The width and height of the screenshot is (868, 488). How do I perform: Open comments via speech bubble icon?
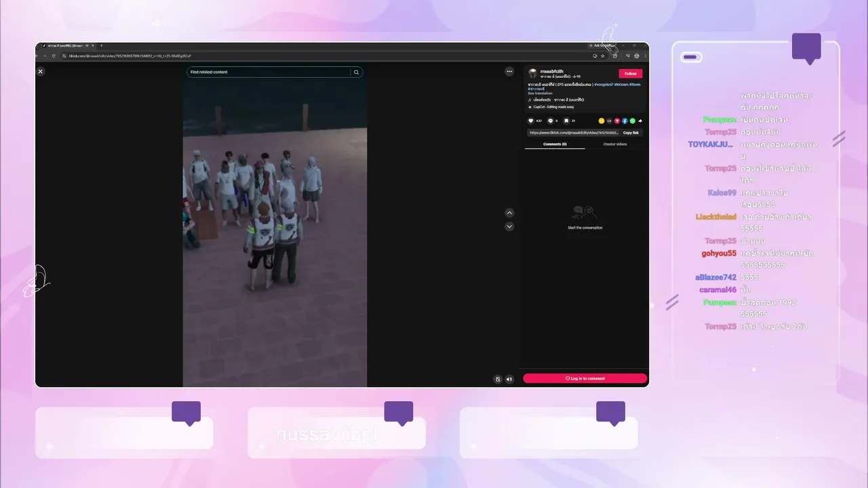tap(550, 121)
